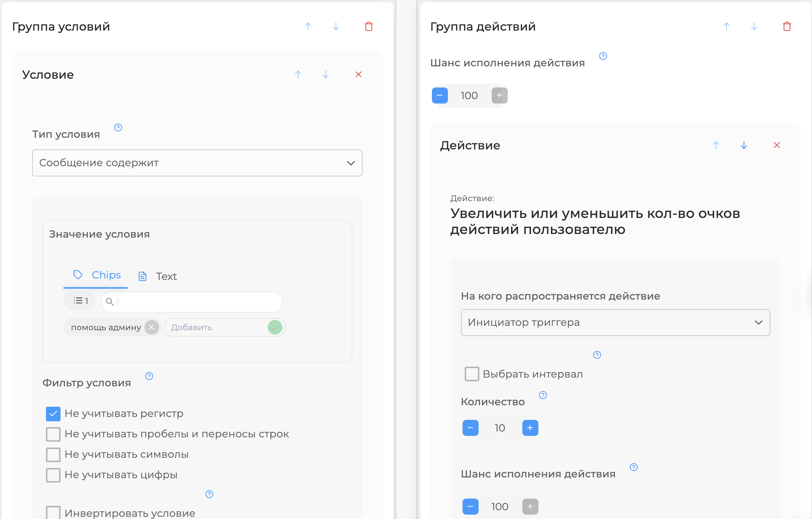Open help for group Шанс исполнения действия

(603, 56)
